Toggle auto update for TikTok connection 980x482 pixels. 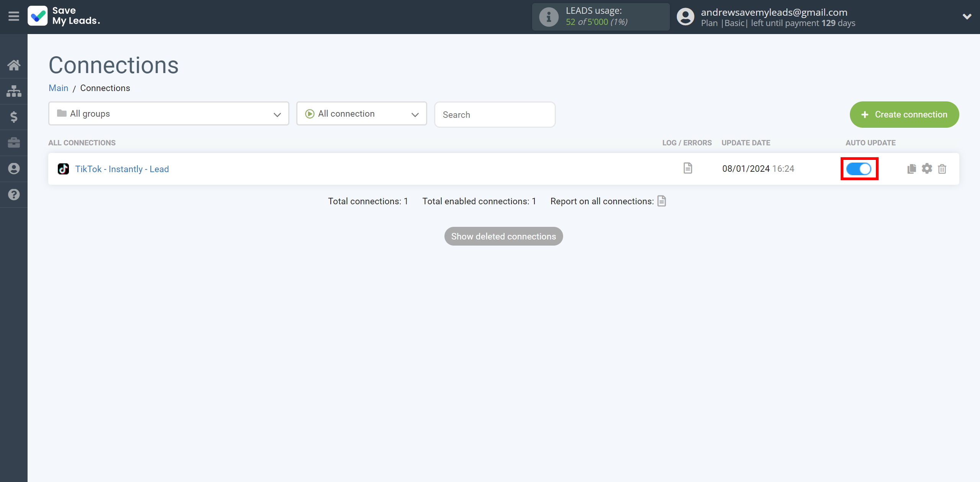(859, 169)
